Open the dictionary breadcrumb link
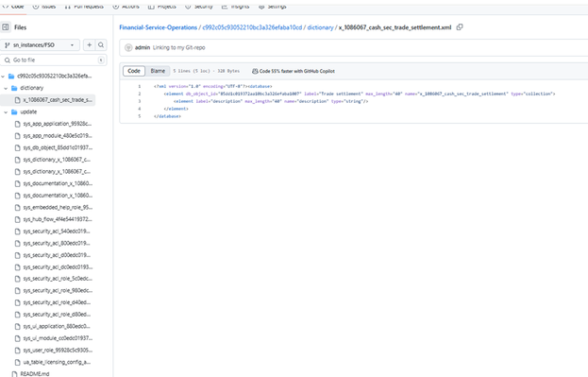This screenshot has height=377, width=588. click(x=320, y=27)
